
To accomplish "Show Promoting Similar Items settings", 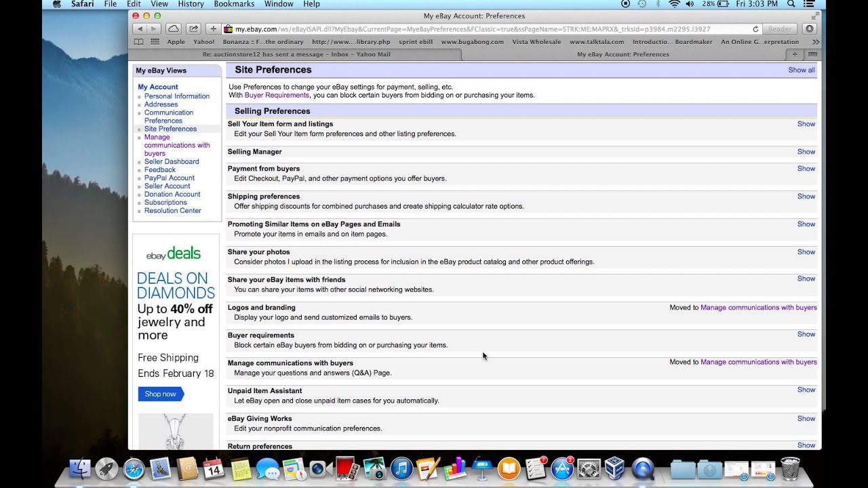I will coord(806,224).
